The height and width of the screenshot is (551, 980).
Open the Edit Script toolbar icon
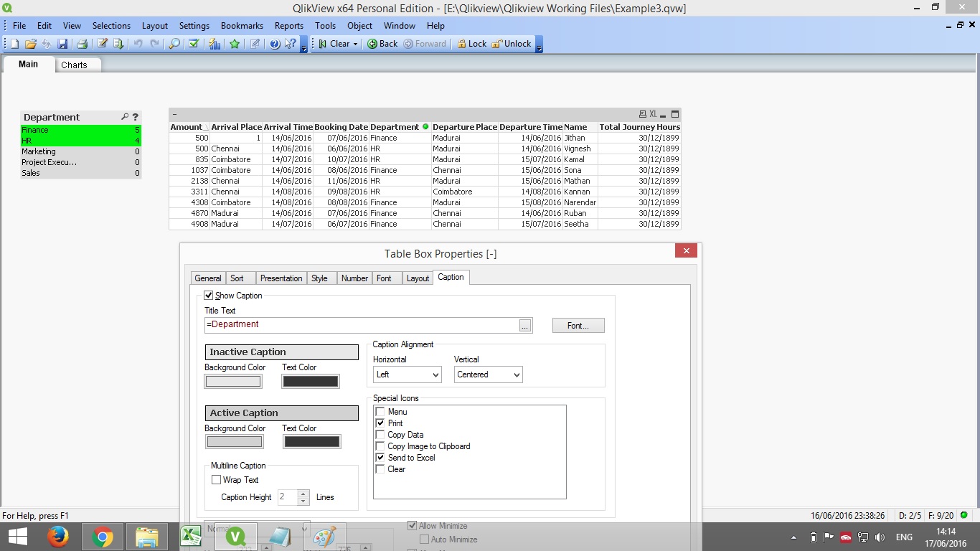pos(103,44)
